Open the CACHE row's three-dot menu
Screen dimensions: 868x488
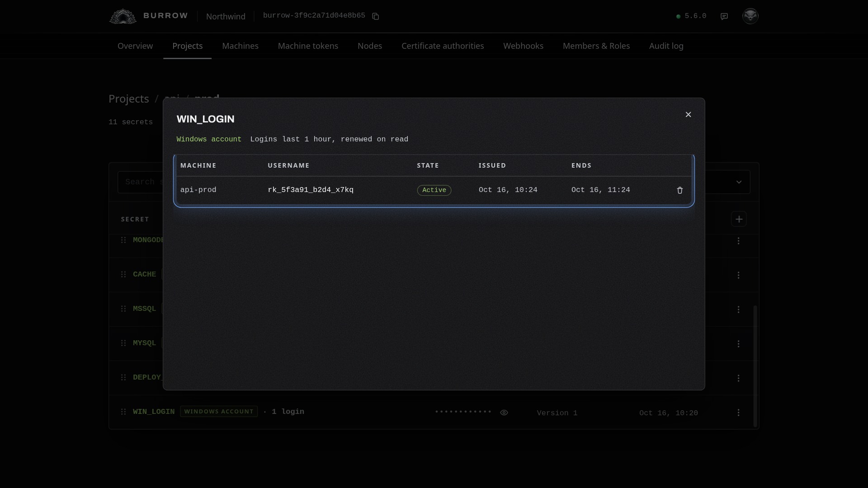pyautogui.click(x=738, y=275)
